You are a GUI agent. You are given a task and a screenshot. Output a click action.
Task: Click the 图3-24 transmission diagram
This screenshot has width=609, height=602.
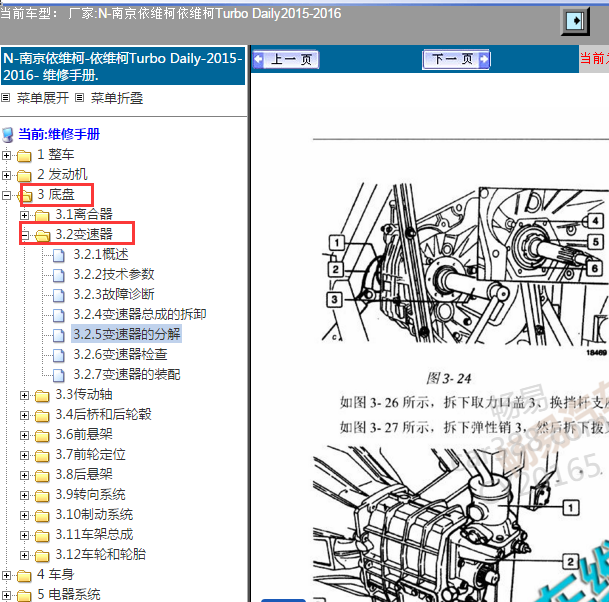[x=465, y=266]
